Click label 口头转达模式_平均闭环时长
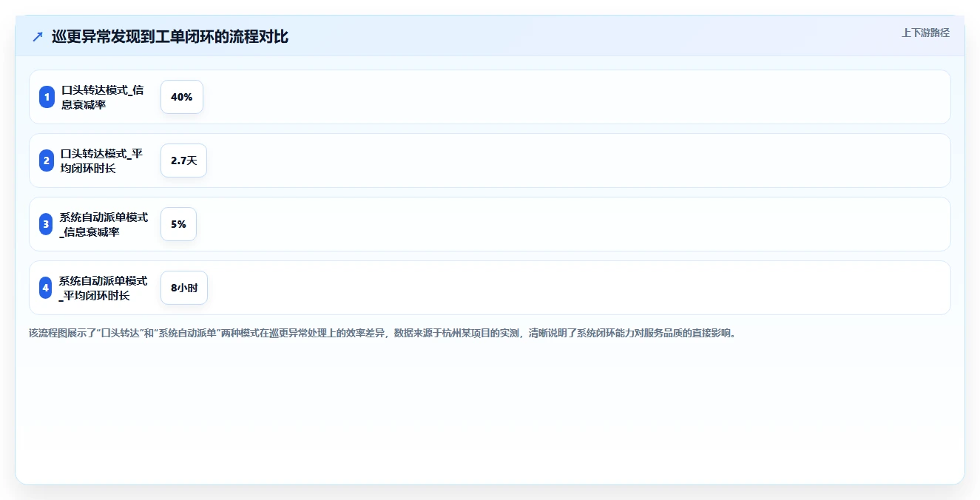This screenshot has height=500, width=980. [x=102, y=161]
